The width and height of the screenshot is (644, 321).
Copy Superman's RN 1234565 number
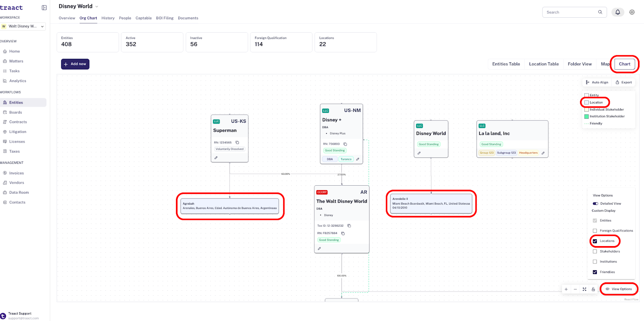[237, 143]
